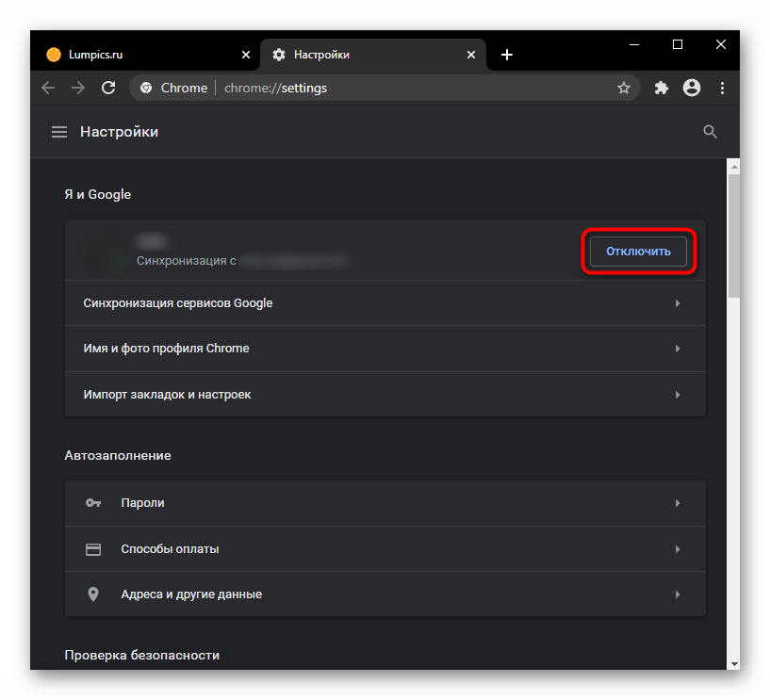Open the Пароли settings row
770x700 pixels.
(x=385, y=503)
